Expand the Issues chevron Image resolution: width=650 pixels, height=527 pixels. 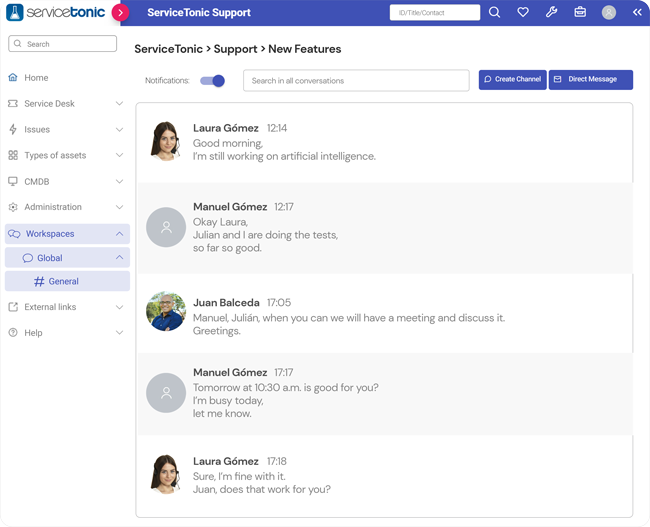119,129
